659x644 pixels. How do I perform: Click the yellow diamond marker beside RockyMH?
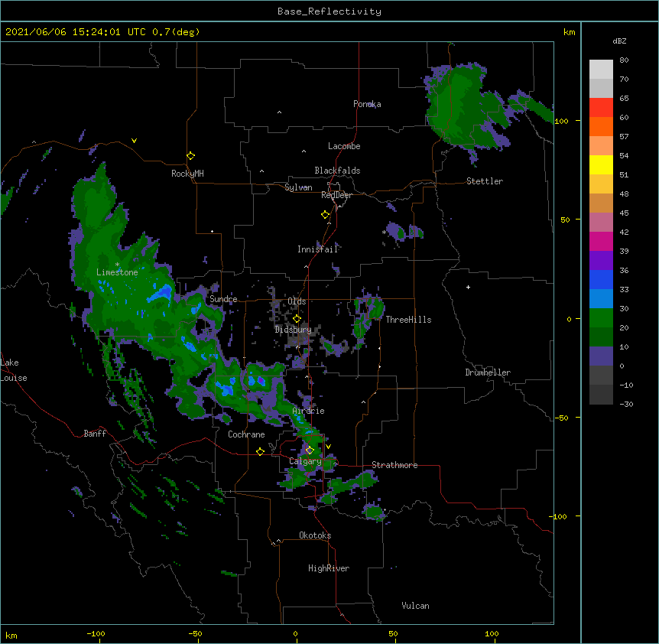tap(190, 155)
